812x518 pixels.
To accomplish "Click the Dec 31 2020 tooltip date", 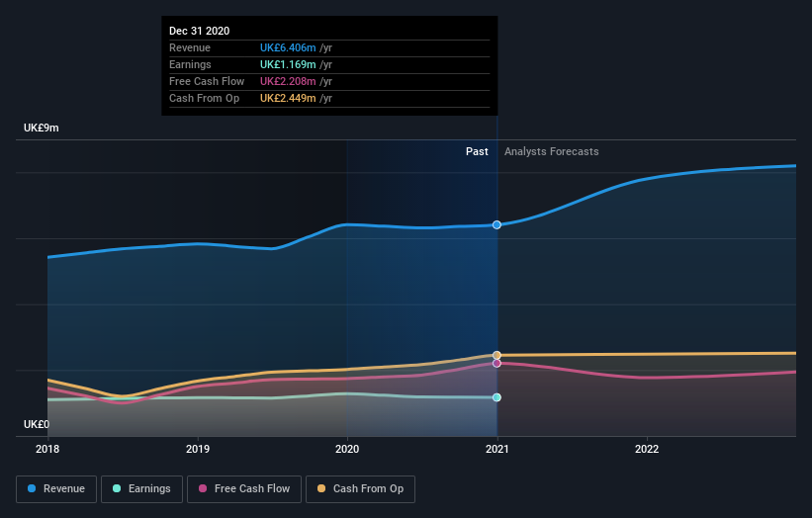I will (200, 31).
